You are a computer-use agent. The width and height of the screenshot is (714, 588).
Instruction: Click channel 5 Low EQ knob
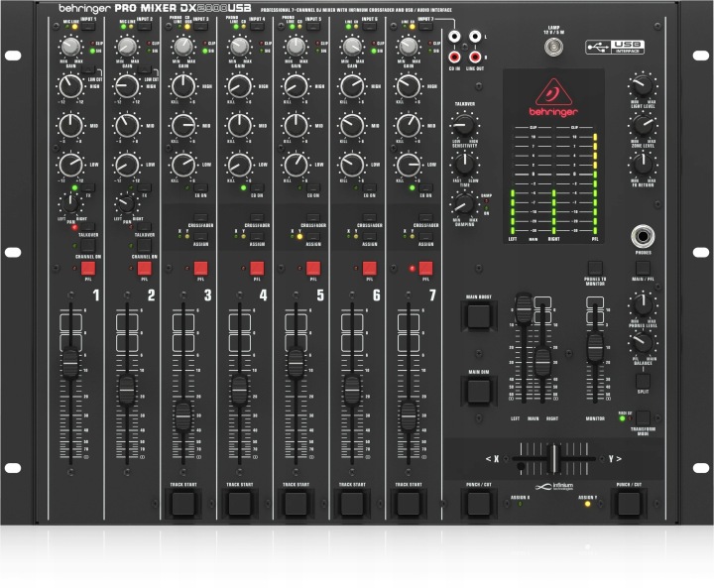coord(296,165)
